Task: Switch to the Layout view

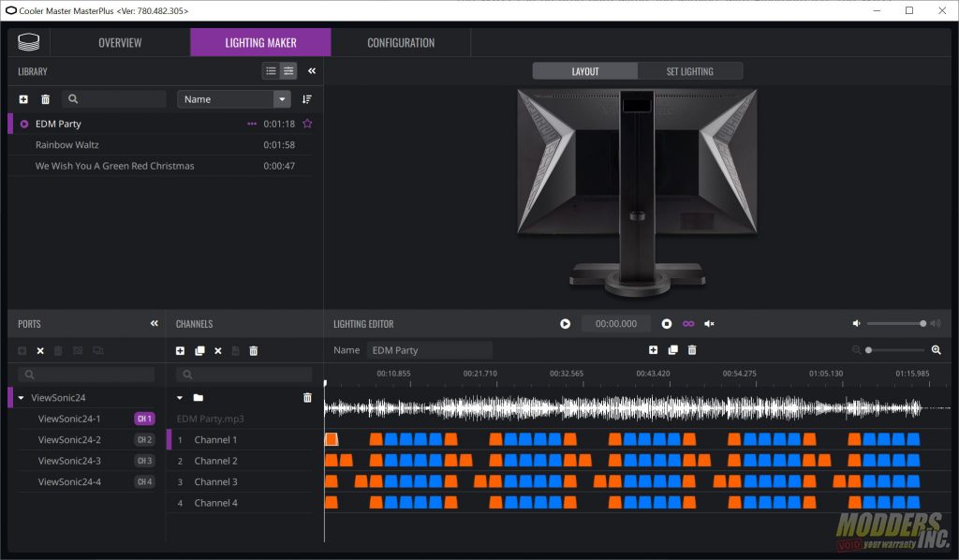Action: [585, 71]
